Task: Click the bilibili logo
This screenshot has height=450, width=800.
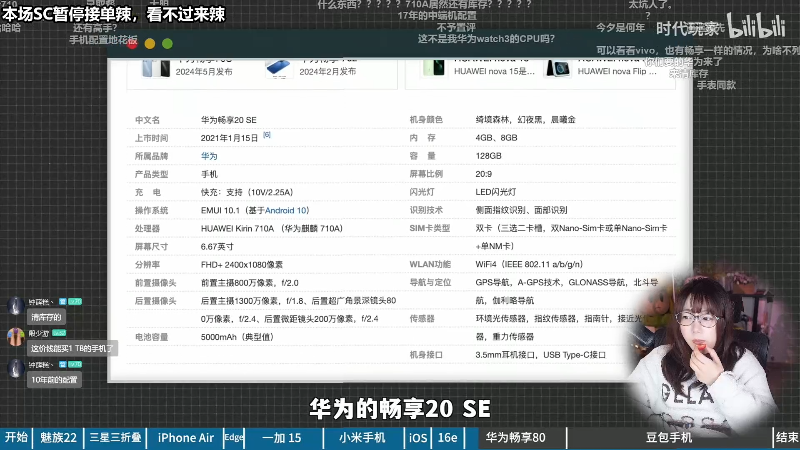Action: [x=756, y=26]
